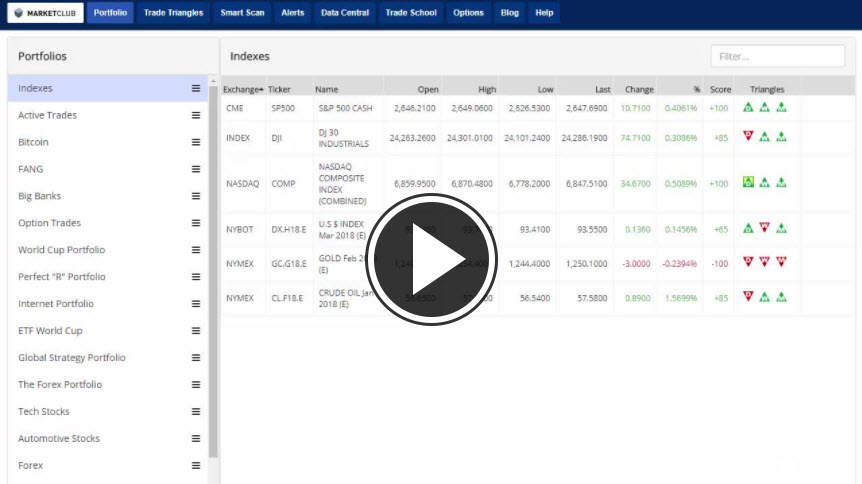862x484 pixels.
Task: Open menu for Option Trades portfolio
Action: pyautogui.click(x=196, y=223)
